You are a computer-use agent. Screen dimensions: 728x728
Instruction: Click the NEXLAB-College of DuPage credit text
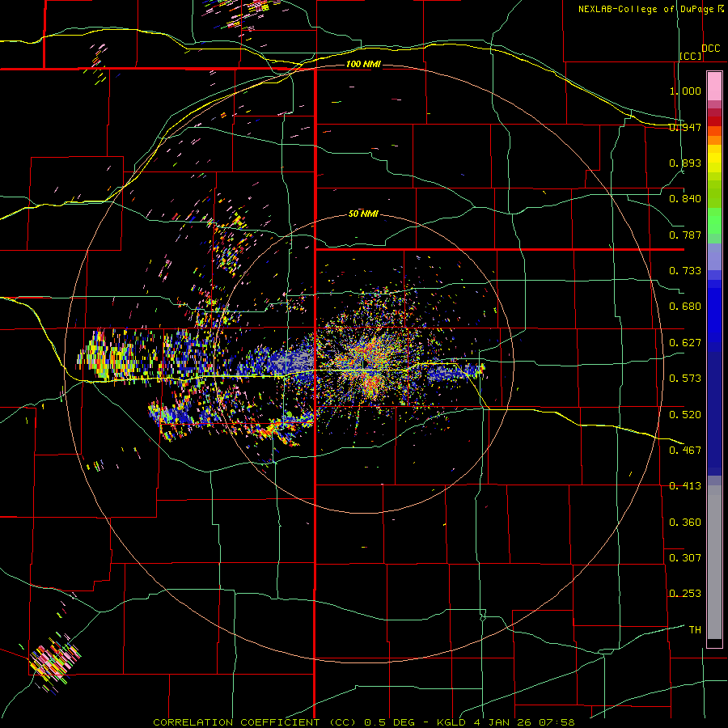(x=645, y=9)
